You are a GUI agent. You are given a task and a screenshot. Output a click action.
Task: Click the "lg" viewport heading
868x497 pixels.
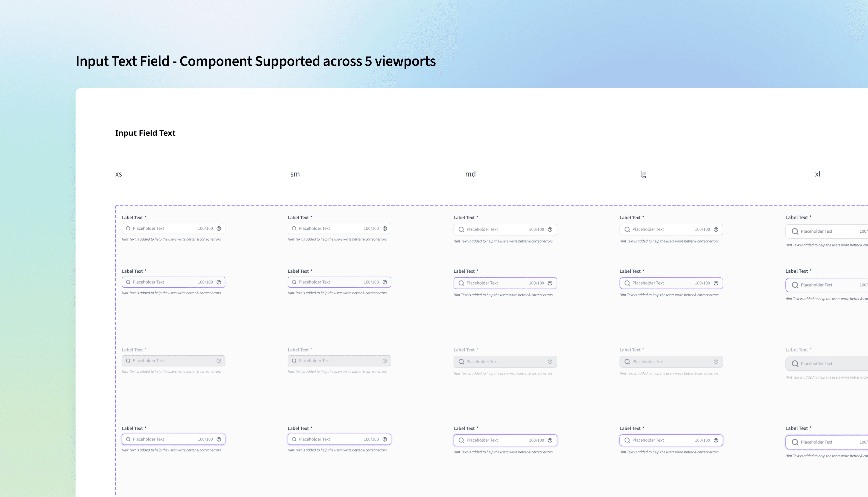click(x=643, y=174)
